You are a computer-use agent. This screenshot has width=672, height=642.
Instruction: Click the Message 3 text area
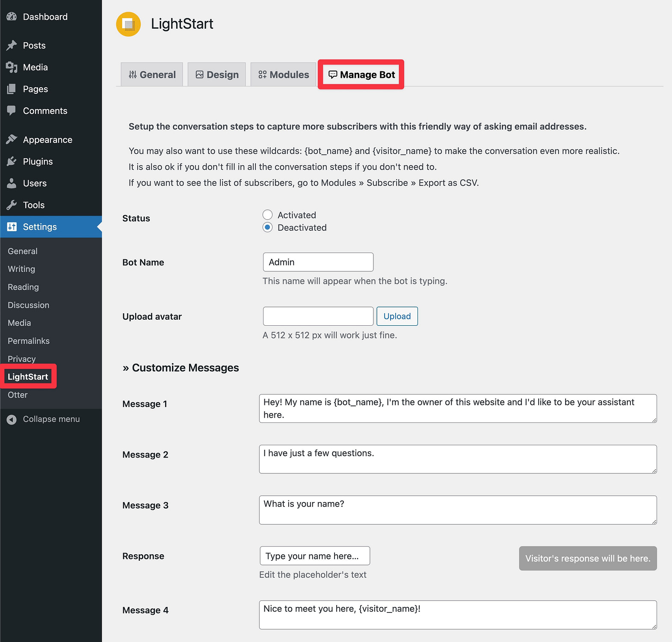coord(458,510)
